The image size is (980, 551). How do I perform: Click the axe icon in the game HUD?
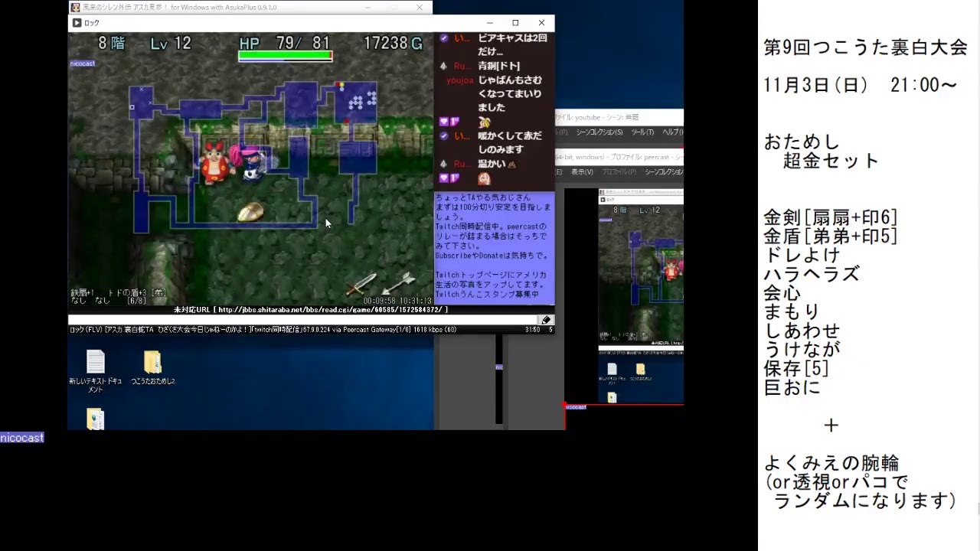click(398, 283)
